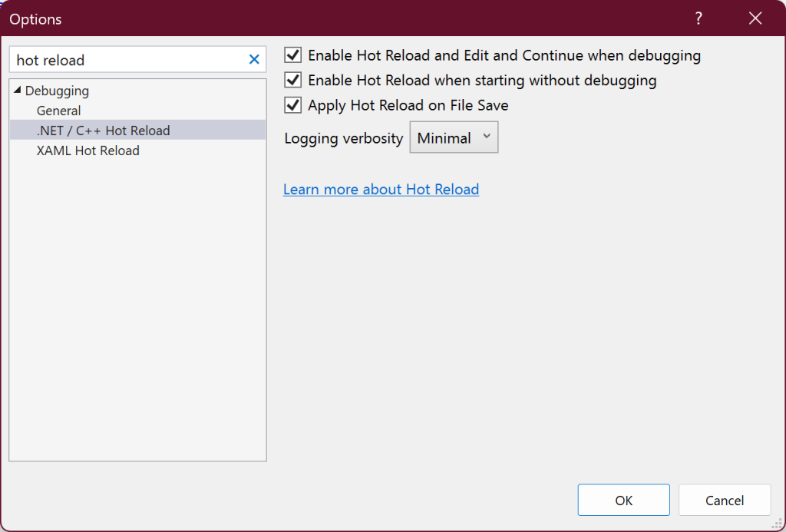
Task: Close the Options dialog
Action: 755,18
